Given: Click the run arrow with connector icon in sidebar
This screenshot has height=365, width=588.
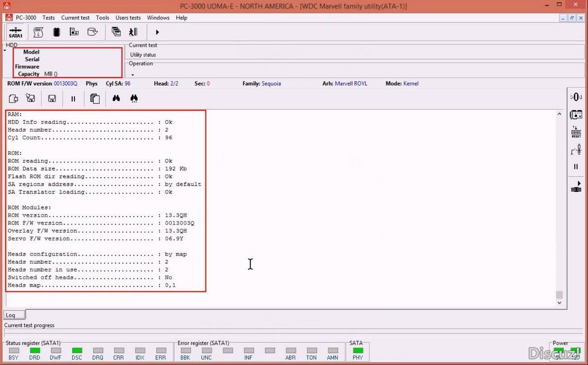Looking at the screenshot, I should pos(576,186).
